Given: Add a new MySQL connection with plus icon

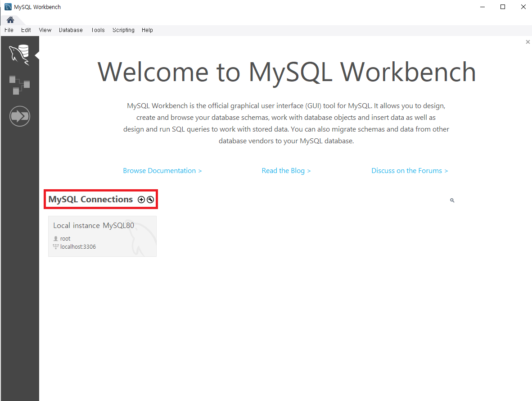Looking at the screenshot, I should (x=141, y=200).
